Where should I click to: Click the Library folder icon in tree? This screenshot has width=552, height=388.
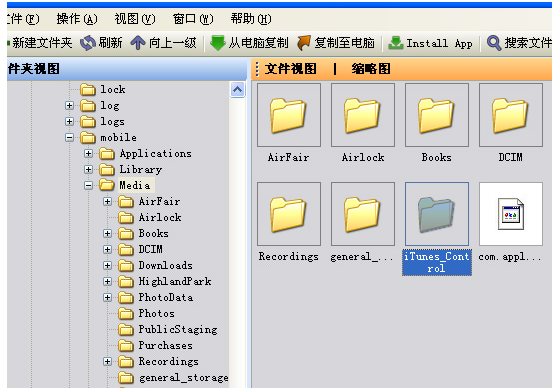107,170
